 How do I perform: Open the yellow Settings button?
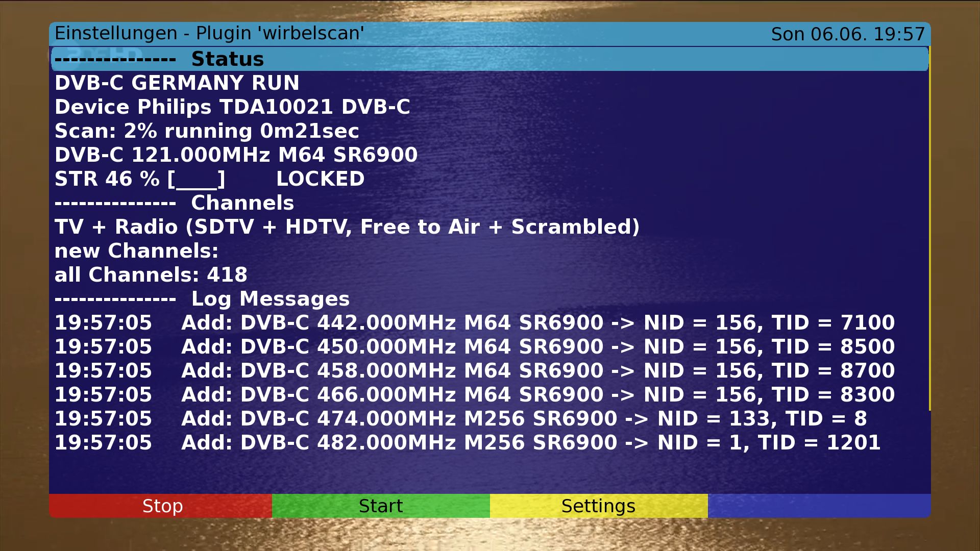tap(598, 506)
